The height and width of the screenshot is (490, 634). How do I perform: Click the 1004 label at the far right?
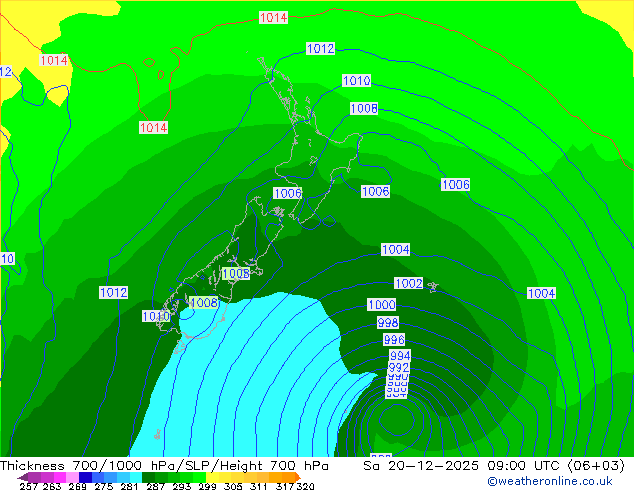pos(541,293)
